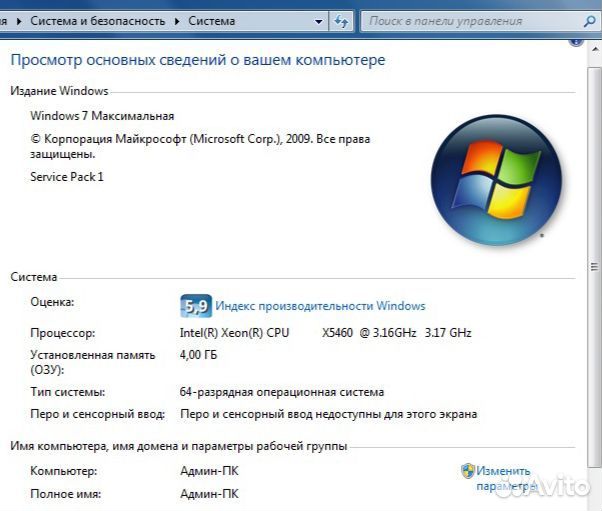Viewport: 602px width, 511px height.
Task: Click the Intel Xeon X5460 processor text
Action: pyautogui.click(x=325, y=333)
